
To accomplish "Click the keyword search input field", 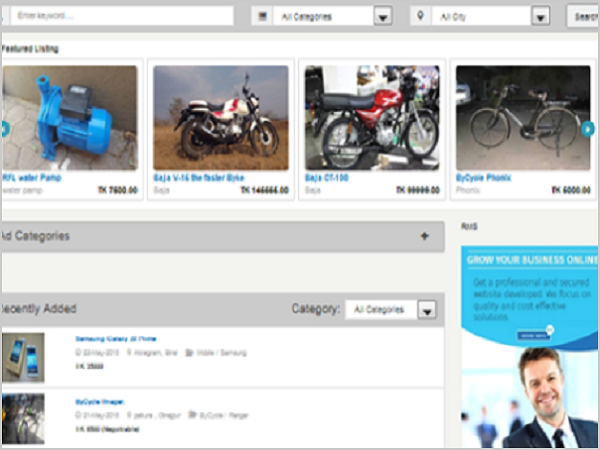I will tap(122, 16).
